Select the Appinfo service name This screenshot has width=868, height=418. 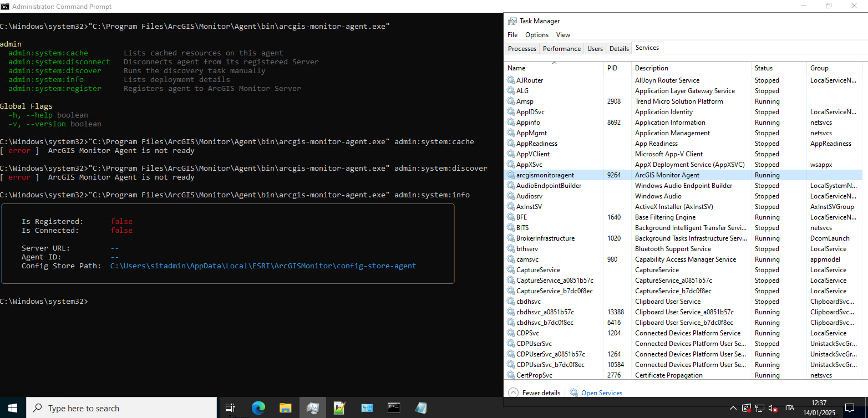click(528, 123)
